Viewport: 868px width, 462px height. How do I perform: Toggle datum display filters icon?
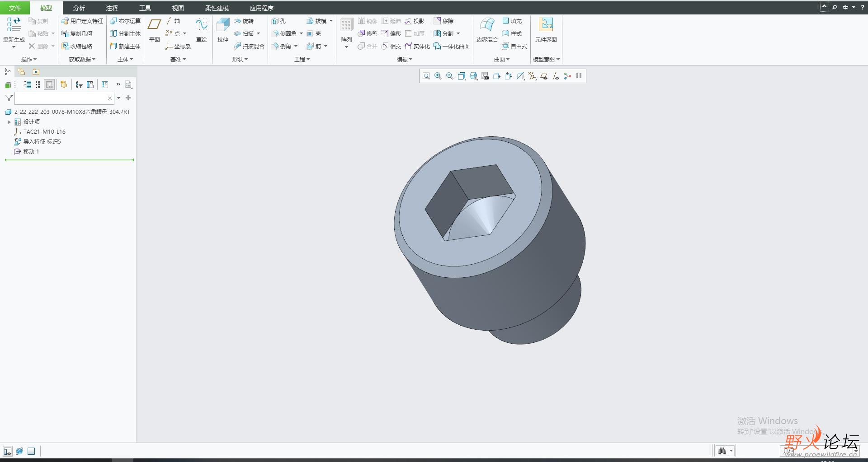[532, 76]
